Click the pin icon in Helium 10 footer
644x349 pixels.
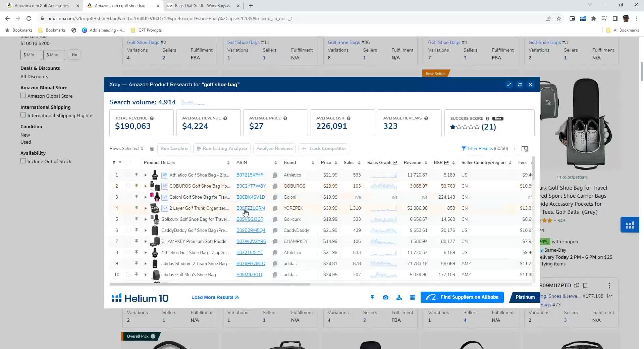(372, 297)
